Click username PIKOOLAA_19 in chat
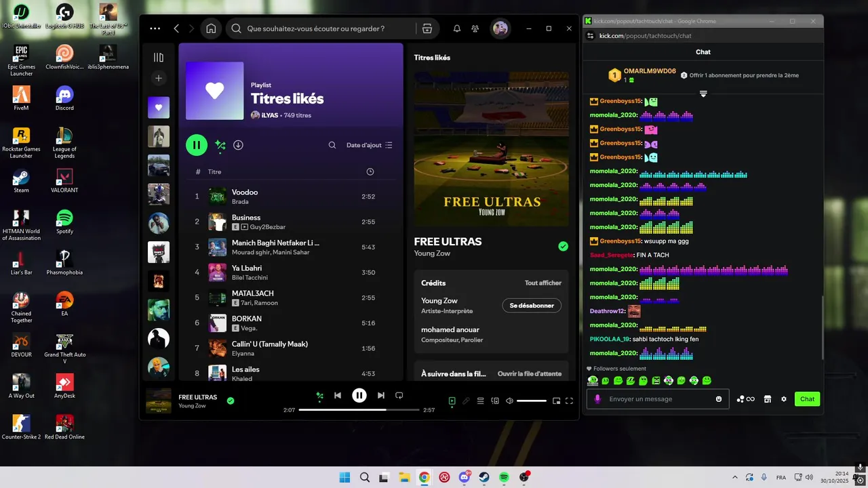Image resolution: width=868 pixels, height=488 pixels. point(610,339)
